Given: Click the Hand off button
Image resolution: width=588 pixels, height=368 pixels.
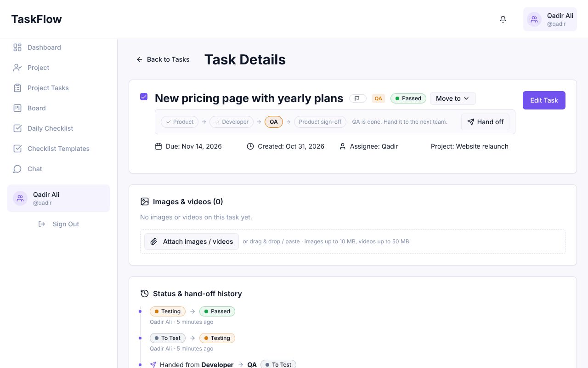Looking at the screenshot, I should (x=485, y=122).
